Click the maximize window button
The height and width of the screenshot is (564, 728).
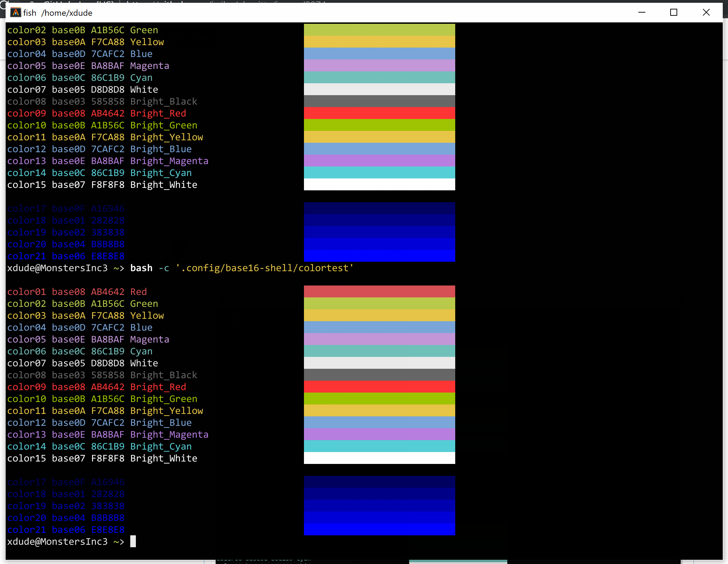pos(674,12)
